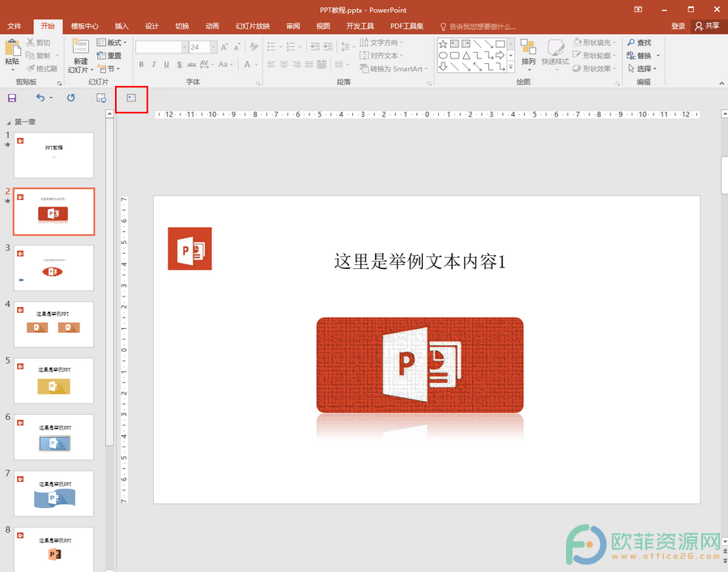This screenshot has width=728, height=572.
Task: Decrease list indent level icon
Action: [x=315, y=47]
